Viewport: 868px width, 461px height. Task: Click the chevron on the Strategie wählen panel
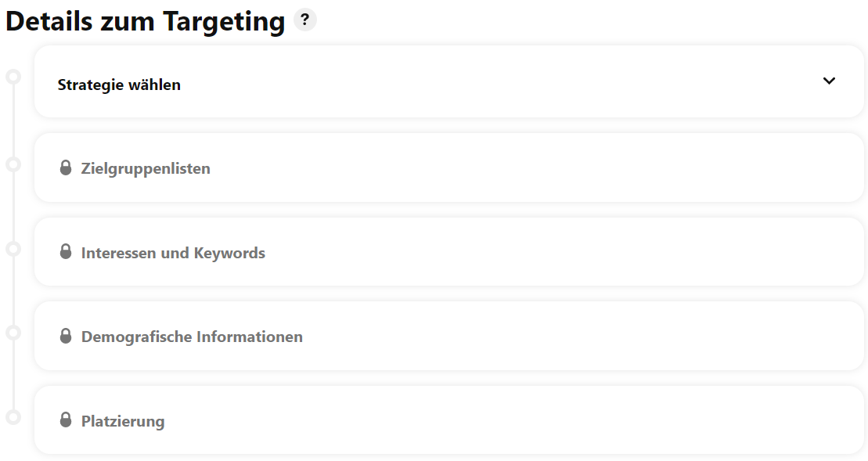pyautogui.click(x=830, y=81)
